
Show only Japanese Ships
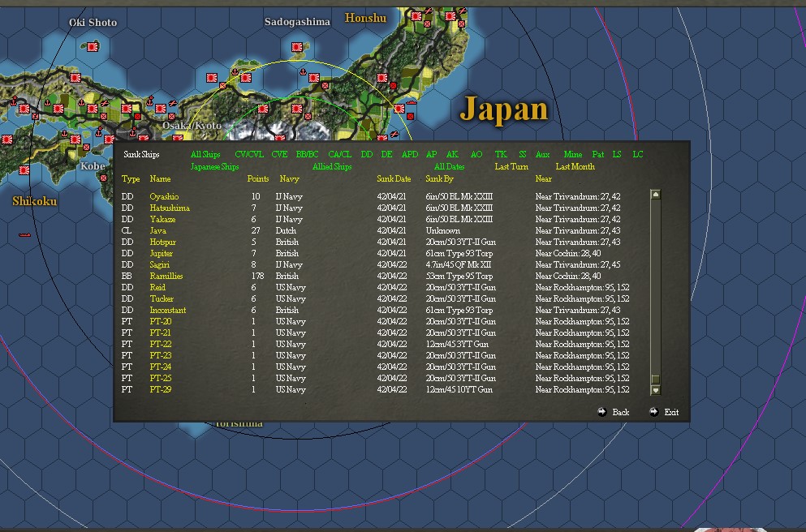(x=214, y=166)
